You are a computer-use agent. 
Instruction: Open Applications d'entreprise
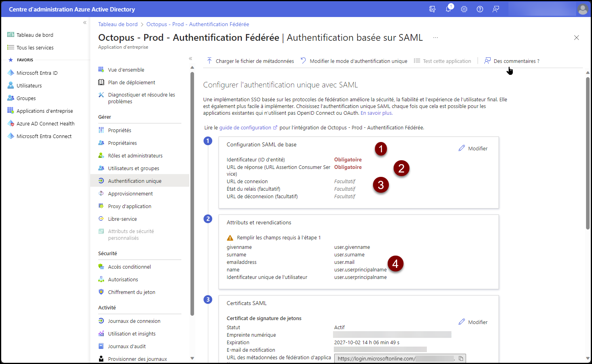click(40, 111)
